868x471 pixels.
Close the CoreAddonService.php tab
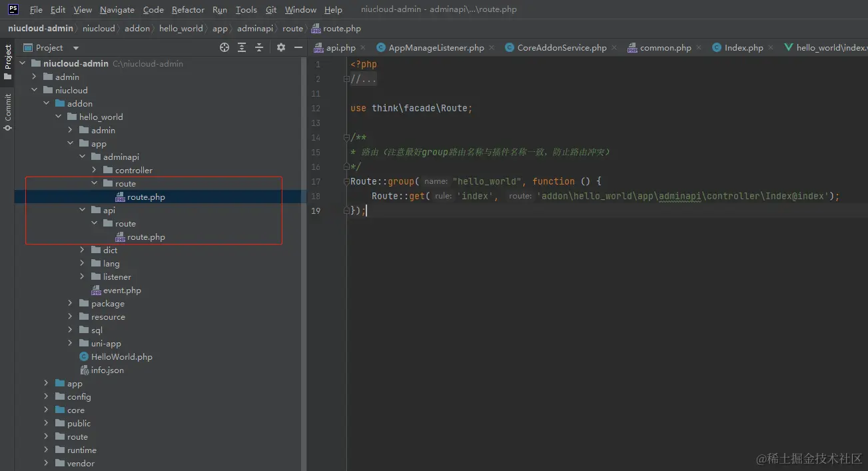614,48
